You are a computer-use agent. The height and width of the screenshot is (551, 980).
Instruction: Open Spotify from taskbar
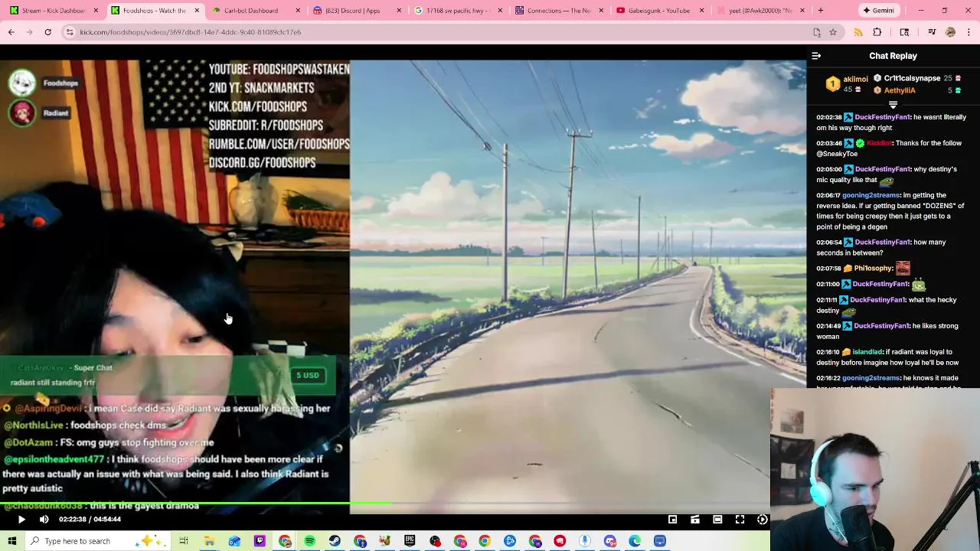309,541
